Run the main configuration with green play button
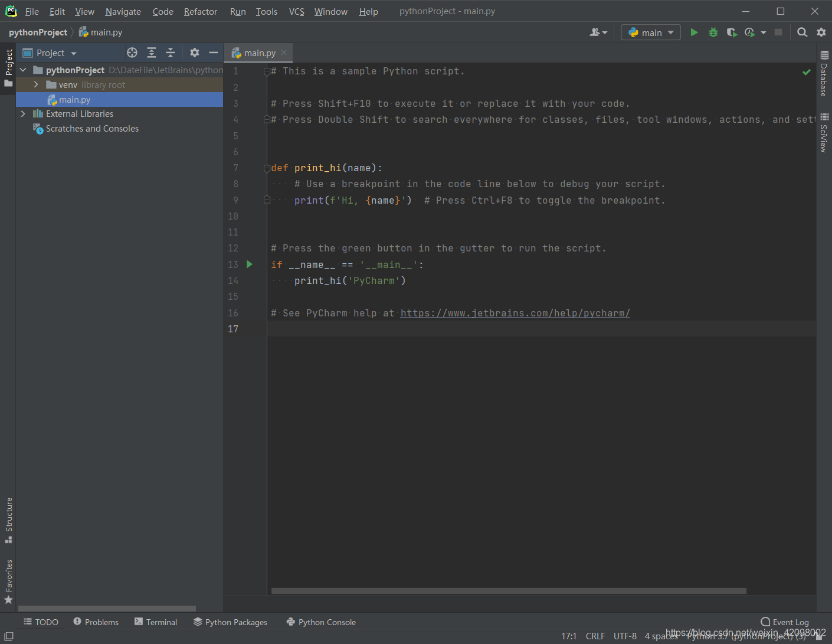Image resolution: width=832 pixels, height=644 pixels. coord(694,32)
